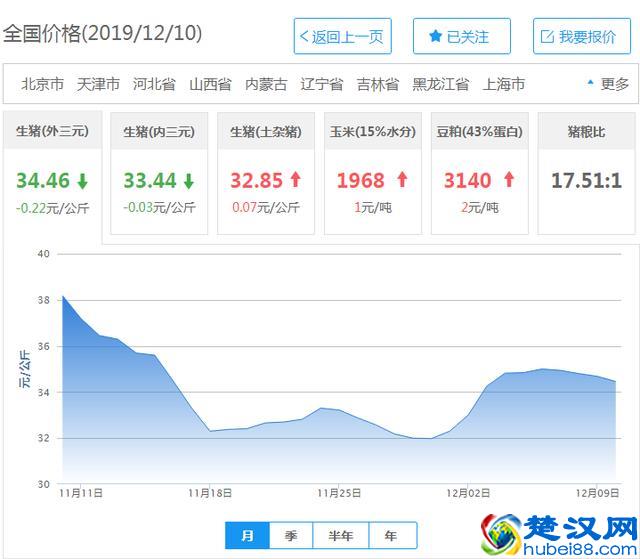Image resolution: width=640 pixels, height=559 pixels.
Task: Click the 17.51:1 ratio value
Action: 587,180
